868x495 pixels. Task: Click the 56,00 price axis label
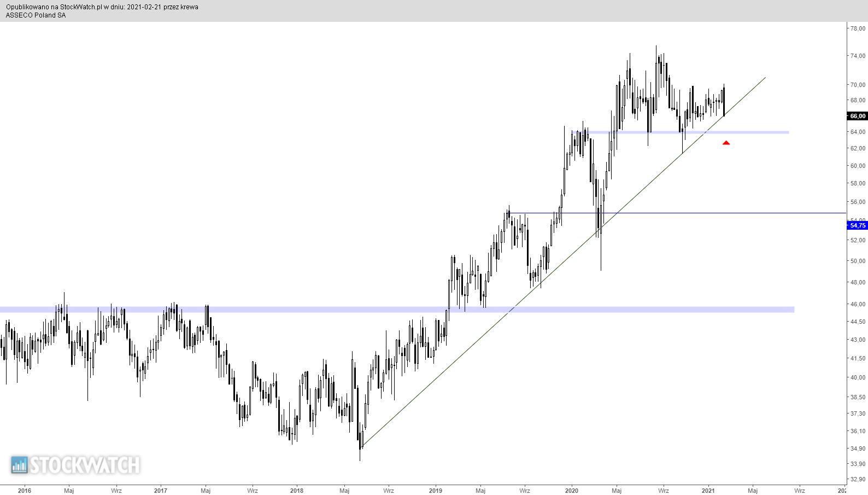tap(858, 202)
